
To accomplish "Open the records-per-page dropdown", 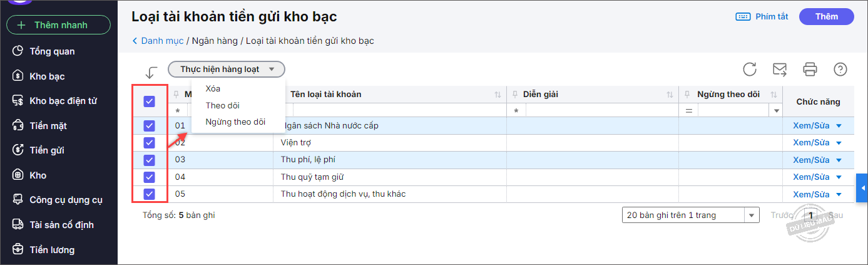I will click(751, 215).
